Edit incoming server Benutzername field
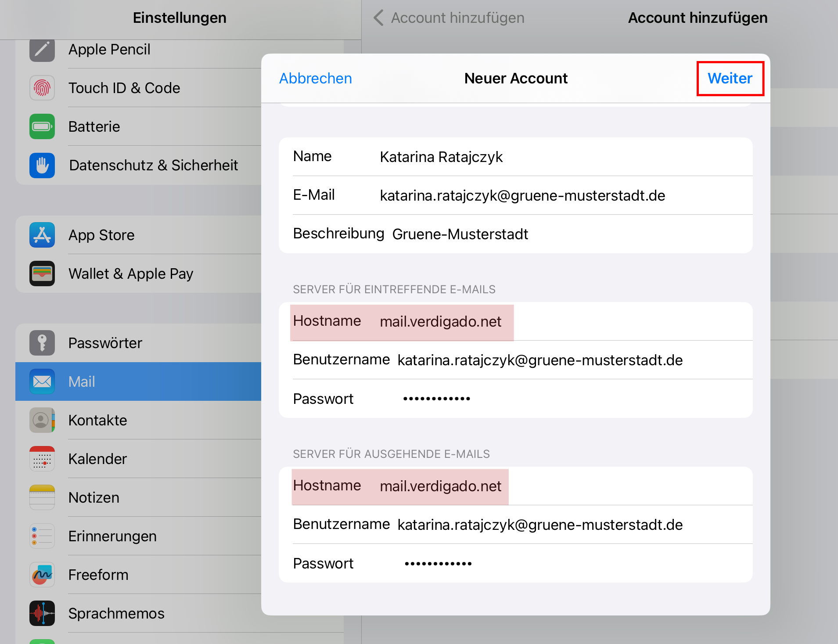Screen dimensions: 838x644 (516, 360)
